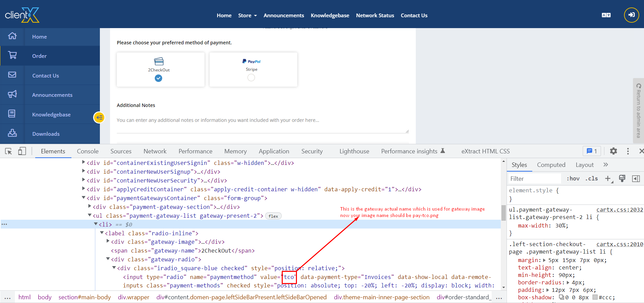Open cartx.css:2032 source link
644x303 pixels.
tap(619, 210)
